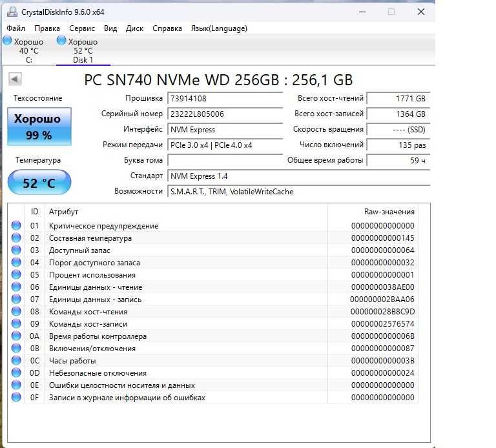
Task: Click status orb of attribute 02 row
Action: click(x=16, y=238)
